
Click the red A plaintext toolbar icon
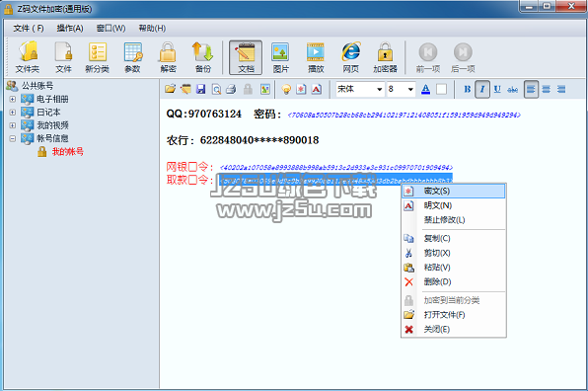click(x=317, y=89)
